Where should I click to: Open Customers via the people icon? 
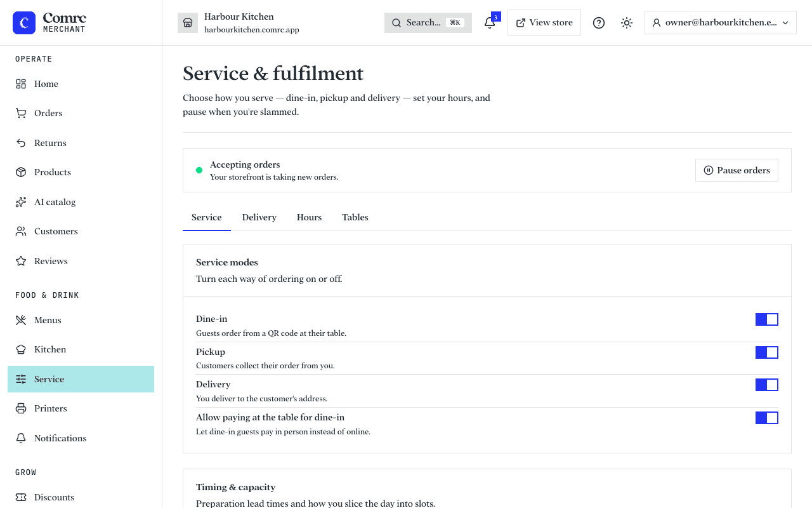coord(21,231)
